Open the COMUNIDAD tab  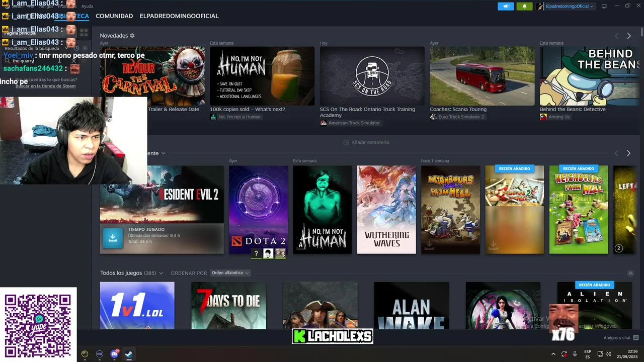click(x=114, y=16)
